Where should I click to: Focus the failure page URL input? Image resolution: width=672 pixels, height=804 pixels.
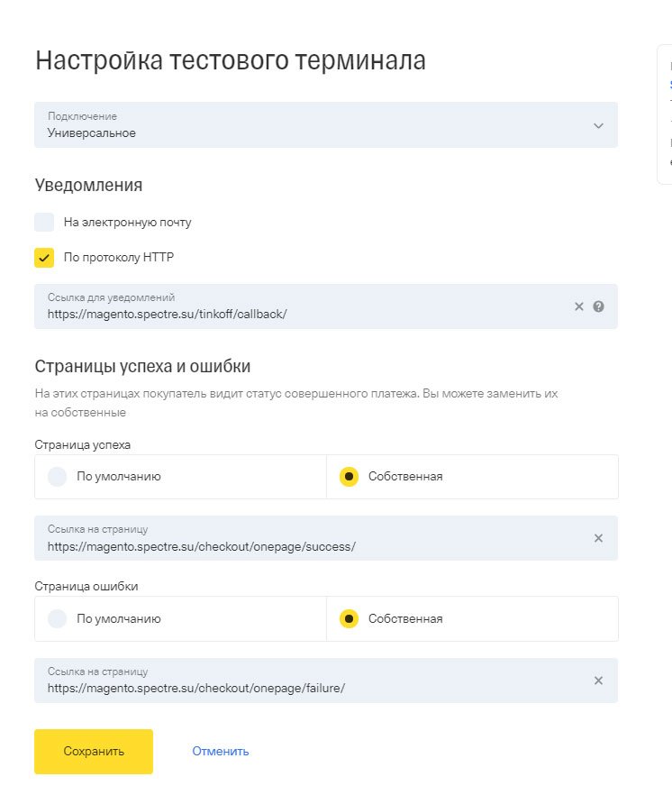(x=270, y=689)
